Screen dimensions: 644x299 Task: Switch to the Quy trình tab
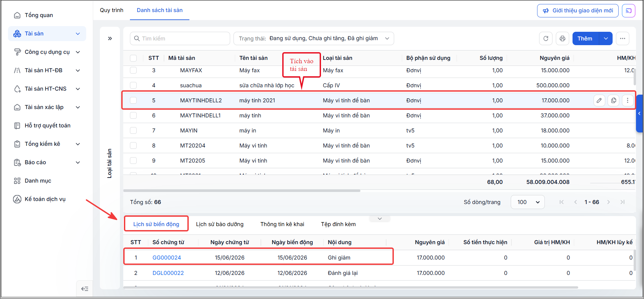(x=112, y=10)
